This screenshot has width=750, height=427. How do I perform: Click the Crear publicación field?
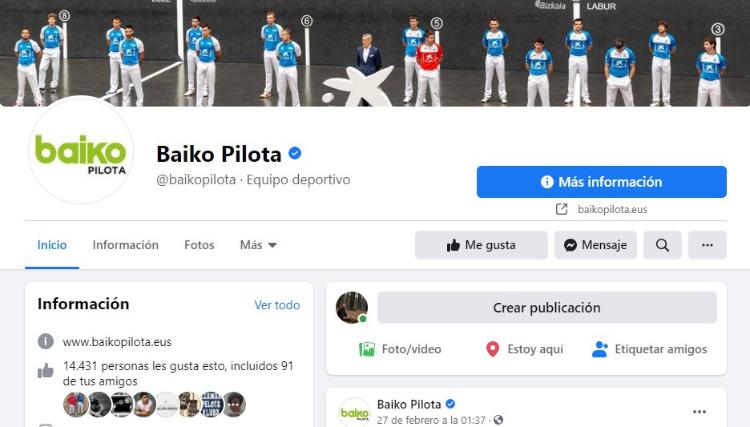coord(547,307)
